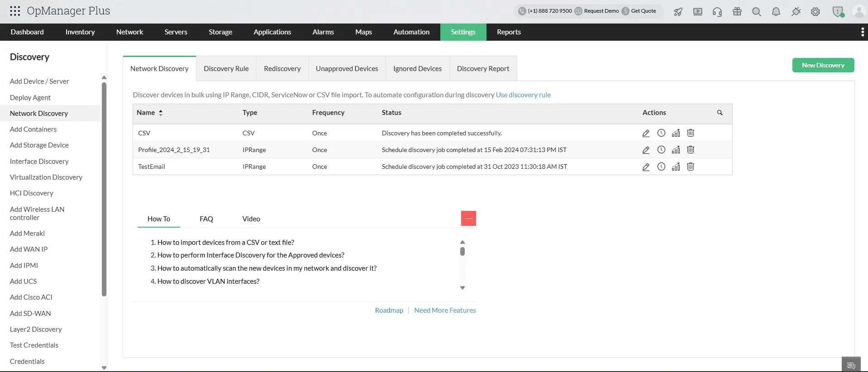
Task: Click the sidebar scroll up arrow
Action: click(104, 77)
